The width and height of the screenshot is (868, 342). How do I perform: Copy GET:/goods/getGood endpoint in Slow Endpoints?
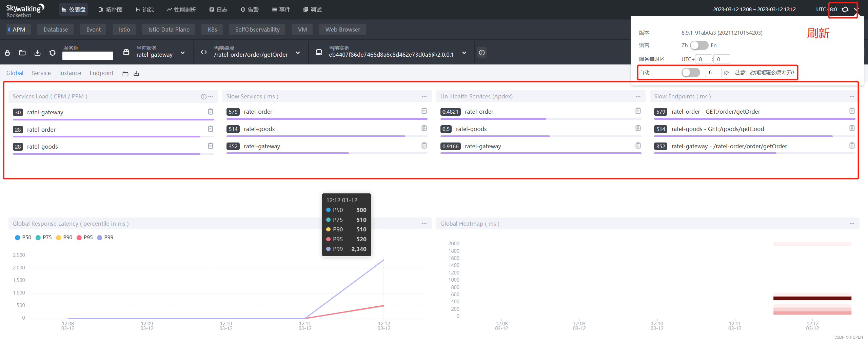852,128
